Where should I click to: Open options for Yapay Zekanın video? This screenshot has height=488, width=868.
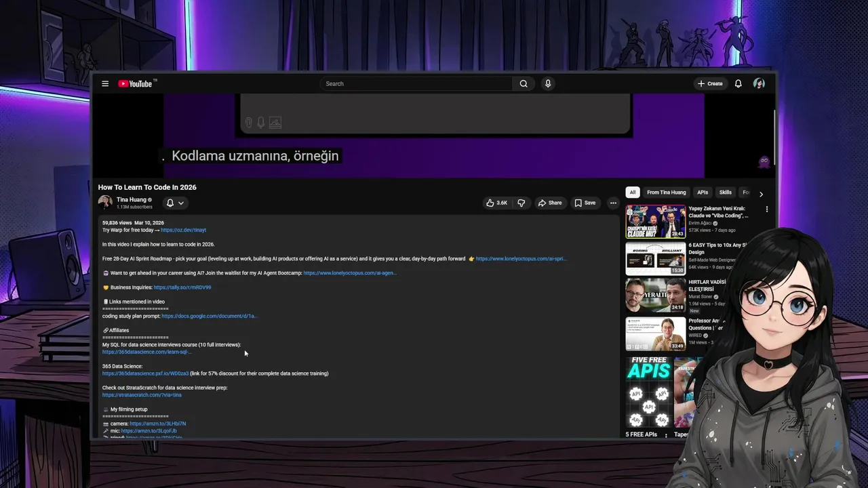pyautogui.click(x=767, y=209)
